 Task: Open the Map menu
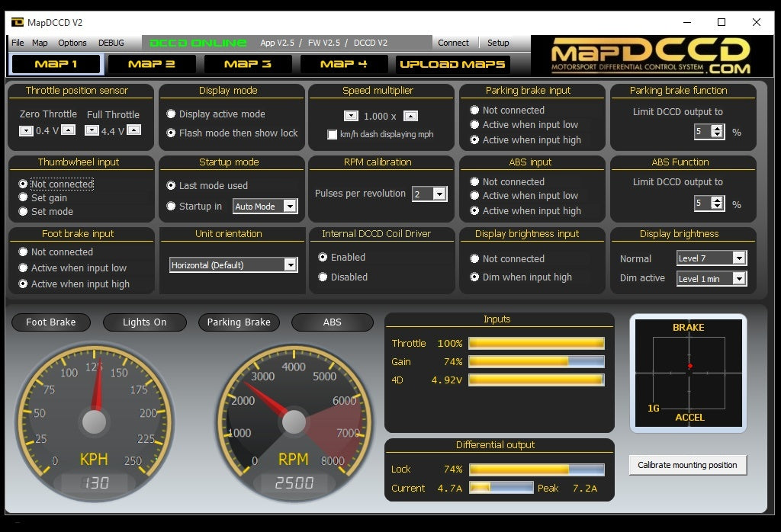pyautogui.click(x=40, y=43)
